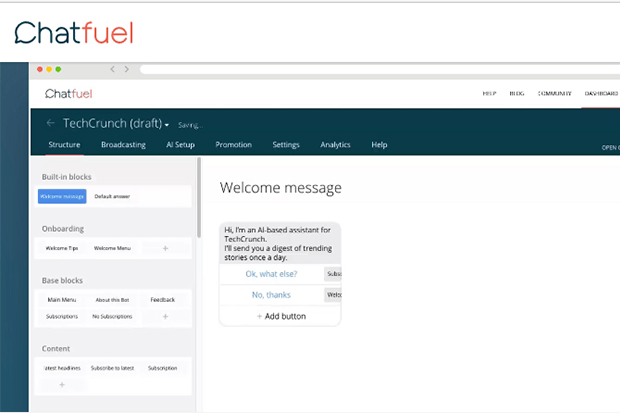
Task: Click the back arrow beside TechCrunch (draft)
Action: click(x=50, y=123)
